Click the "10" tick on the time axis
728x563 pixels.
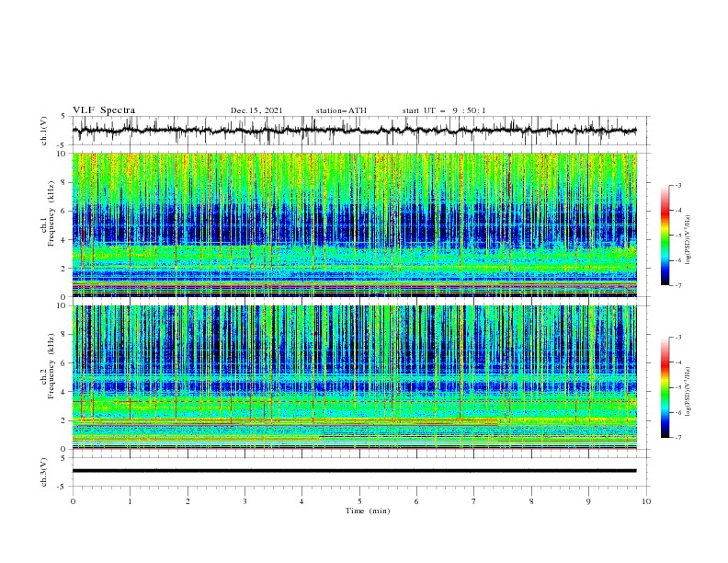[x=646, y=501]
